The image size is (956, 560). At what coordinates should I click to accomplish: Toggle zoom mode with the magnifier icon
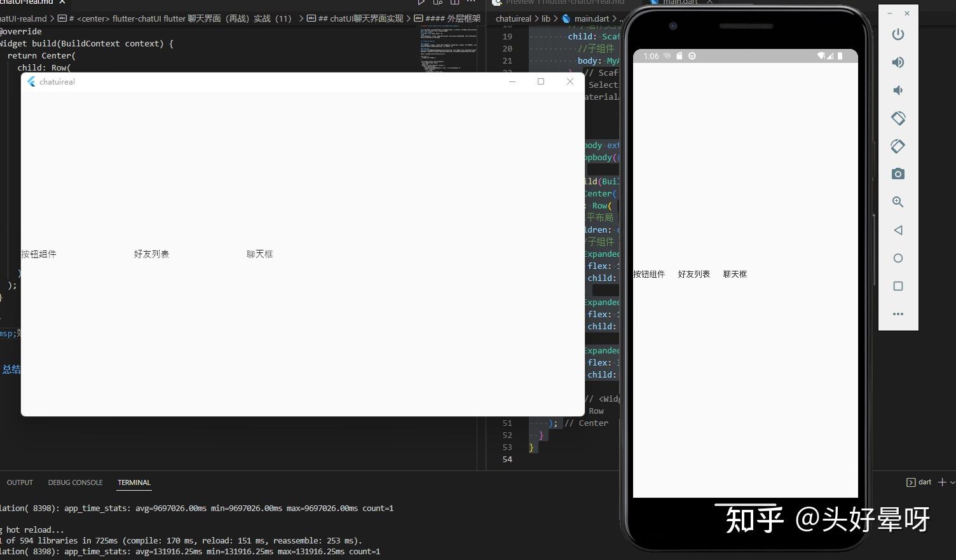(898, 201)
